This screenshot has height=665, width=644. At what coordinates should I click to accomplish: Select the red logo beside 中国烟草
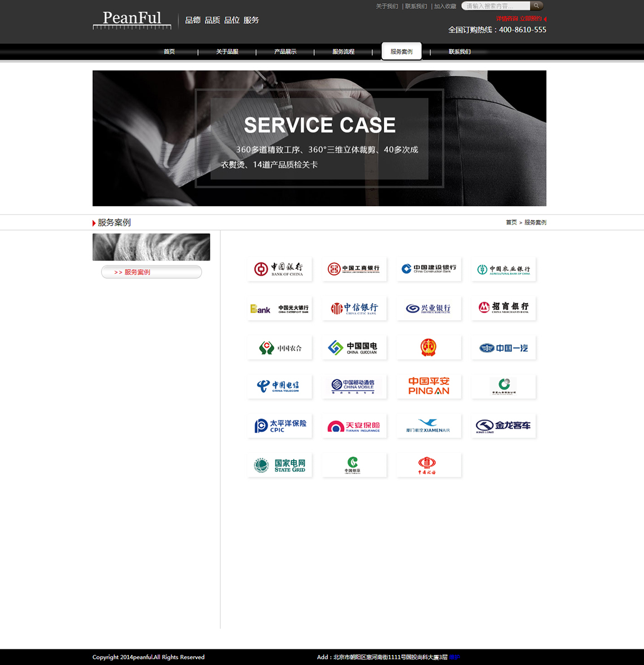pos(429,465)
